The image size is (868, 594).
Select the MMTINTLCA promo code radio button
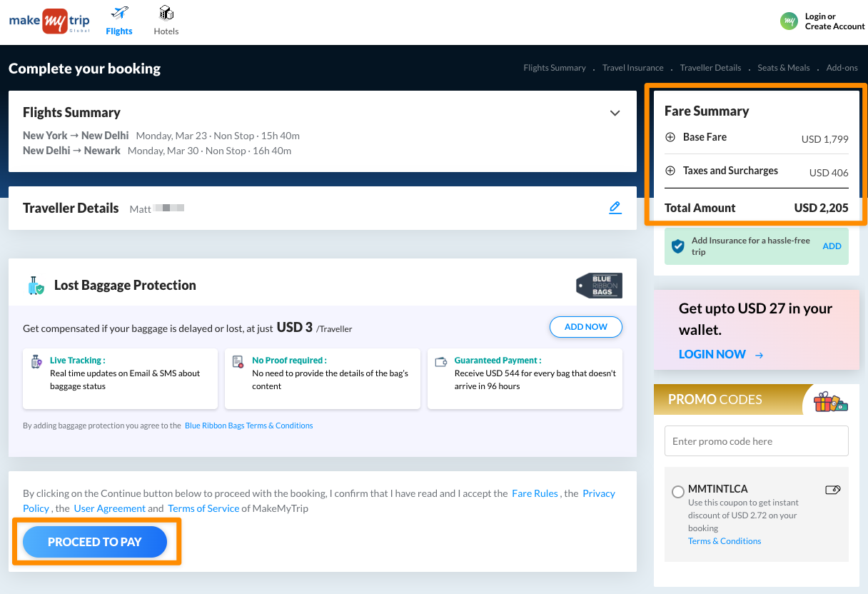click(x=678, y=492)
